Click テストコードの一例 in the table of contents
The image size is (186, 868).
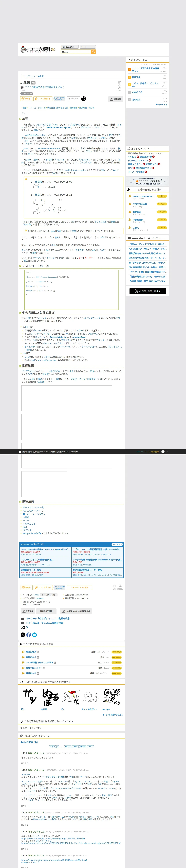37,108
